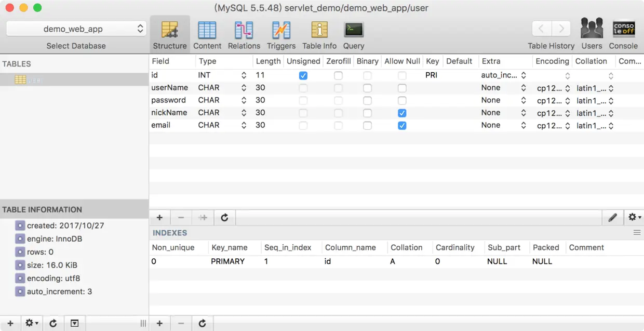Uncheck Allow Null for nickName field
The image size is (644, 331).
click(x=402, y=113)
